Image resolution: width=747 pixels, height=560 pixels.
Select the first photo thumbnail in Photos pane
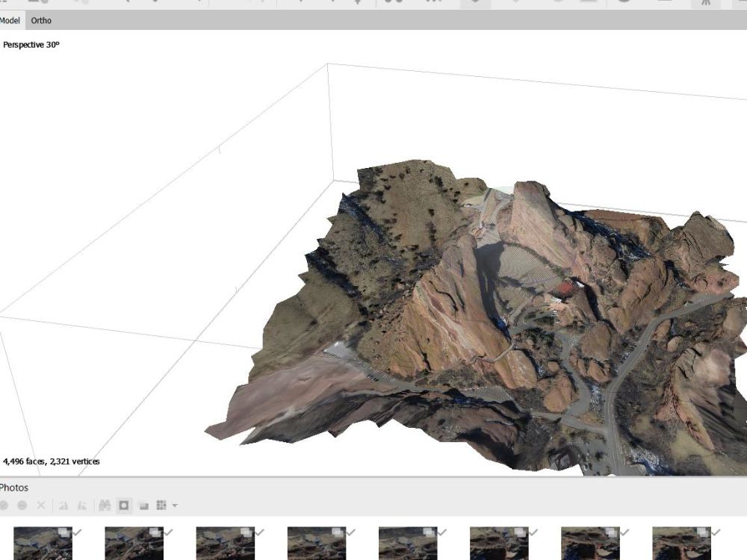coord(43,544)
